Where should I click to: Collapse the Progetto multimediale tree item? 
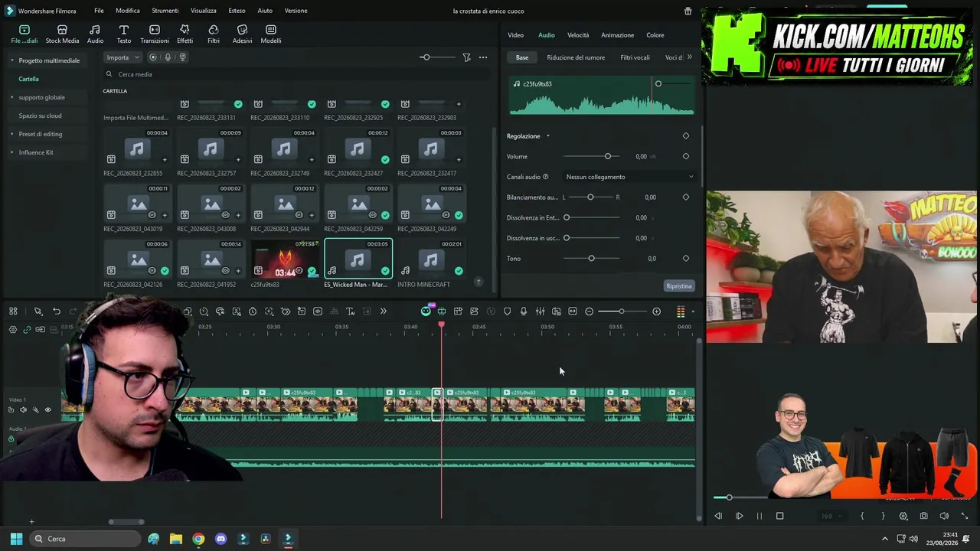pos(11,60)
